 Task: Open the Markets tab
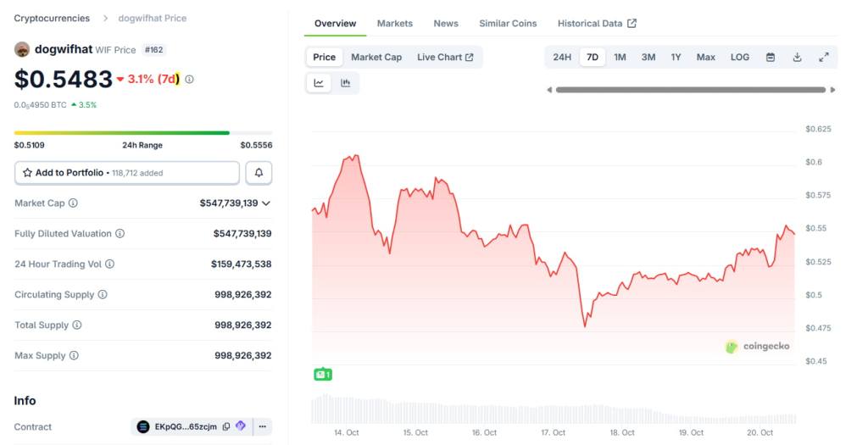tap(395, 24)
